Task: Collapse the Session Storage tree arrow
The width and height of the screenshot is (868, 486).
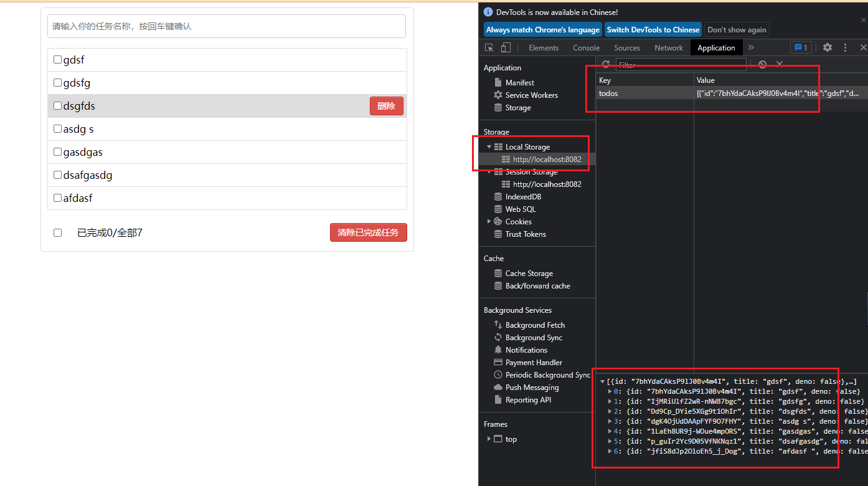Action: pyautogui.click(x=489, y=172)
